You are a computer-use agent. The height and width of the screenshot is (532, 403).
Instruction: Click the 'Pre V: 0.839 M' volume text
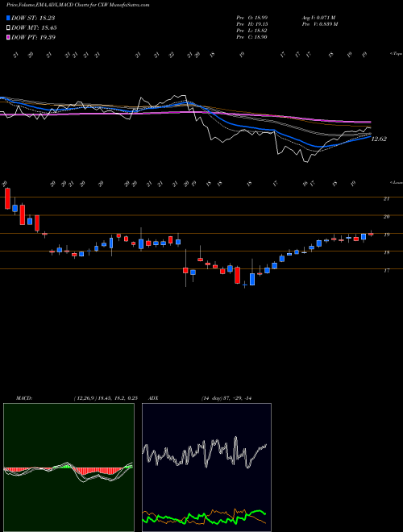(321, 23)
